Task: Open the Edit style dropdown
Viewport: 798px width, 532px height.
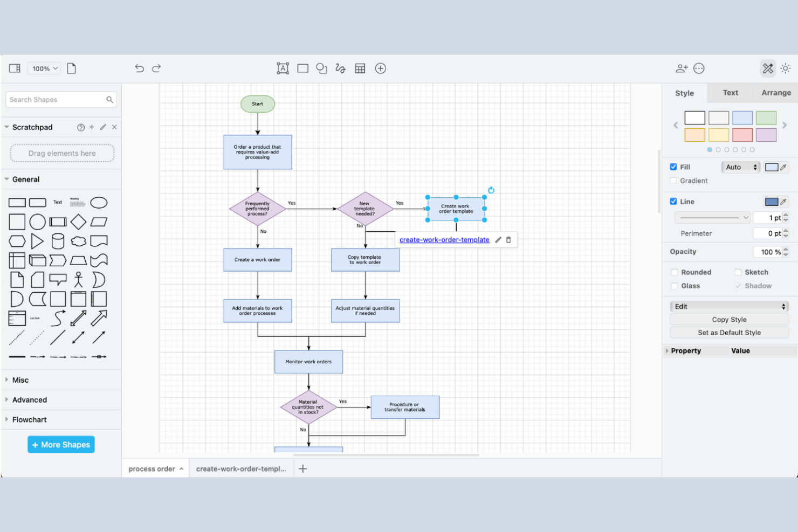Action: [729, 306]
